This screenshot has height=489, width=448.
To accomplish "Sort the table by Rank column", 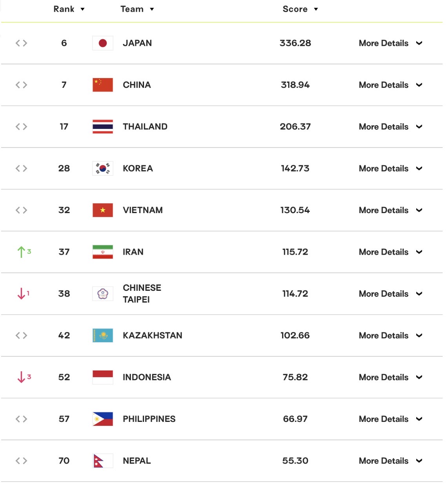I will coord(69,9).
